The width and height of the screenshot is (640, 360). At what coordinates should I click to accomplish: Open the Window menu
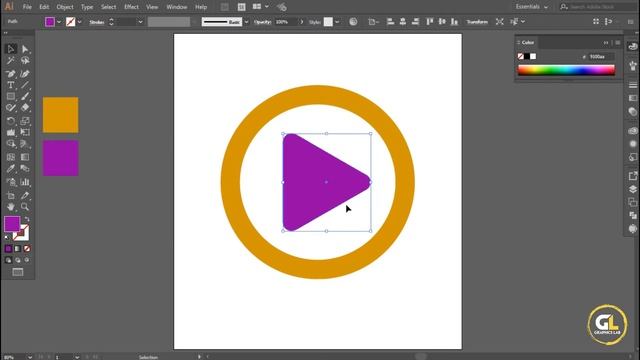(x=177, y=7)
